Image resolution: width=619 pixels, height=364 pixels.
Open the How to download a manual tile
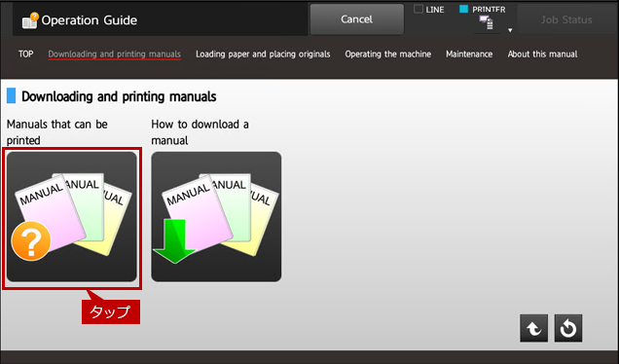point(216,217)
